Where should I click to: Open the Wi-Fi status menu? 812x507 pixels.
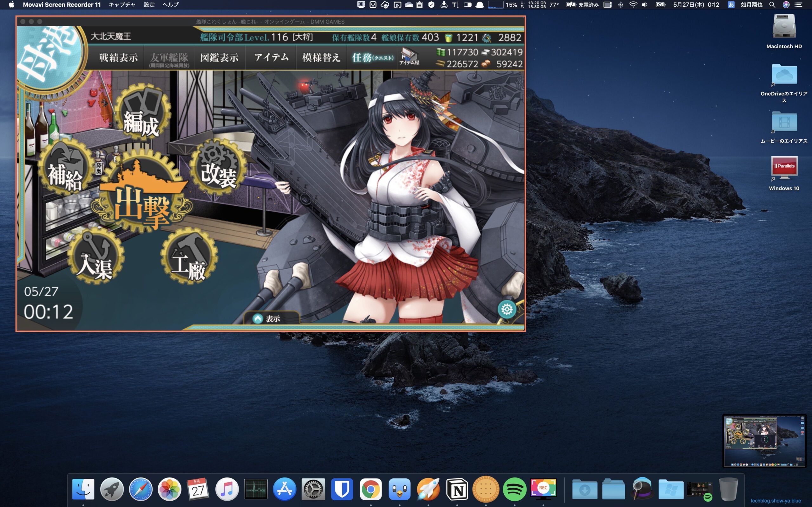(633, 5)
